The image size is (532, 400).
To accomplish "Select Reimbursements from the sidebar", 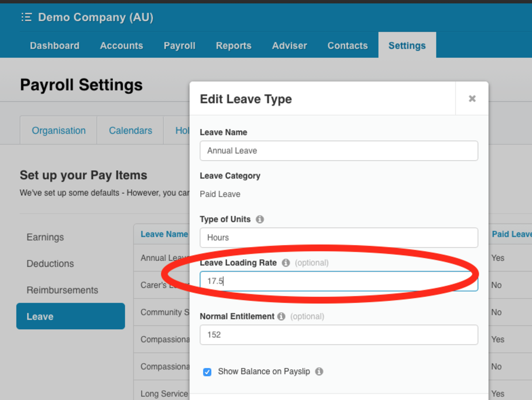I will point(62,290).
